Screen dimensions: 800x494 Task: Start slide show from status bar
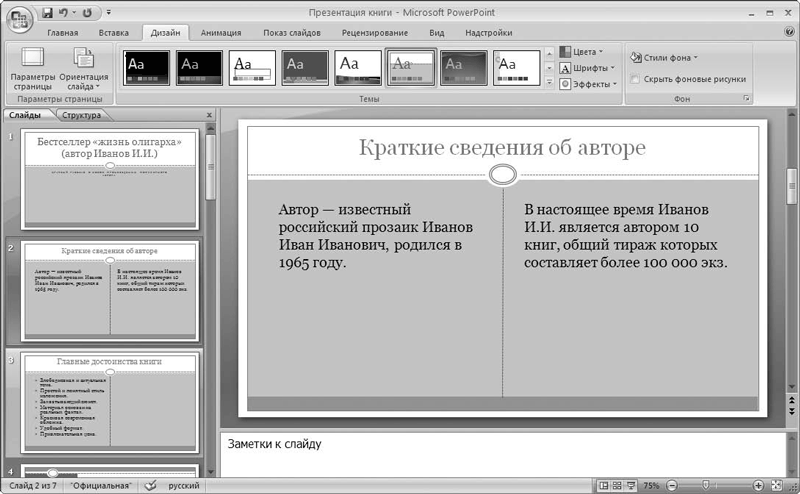click(631, 485)
